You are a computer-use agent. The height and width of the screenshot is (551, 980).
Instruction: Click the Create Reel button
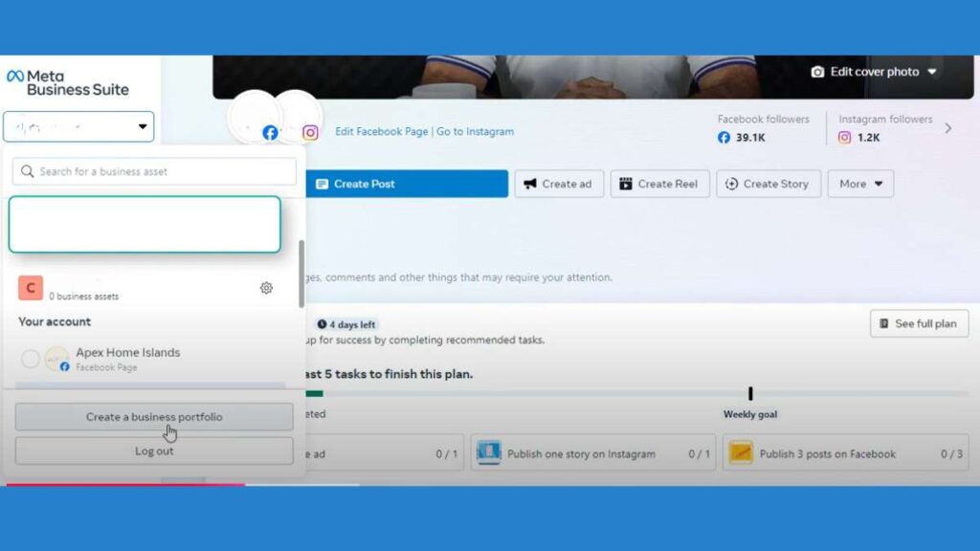point(660,184)
